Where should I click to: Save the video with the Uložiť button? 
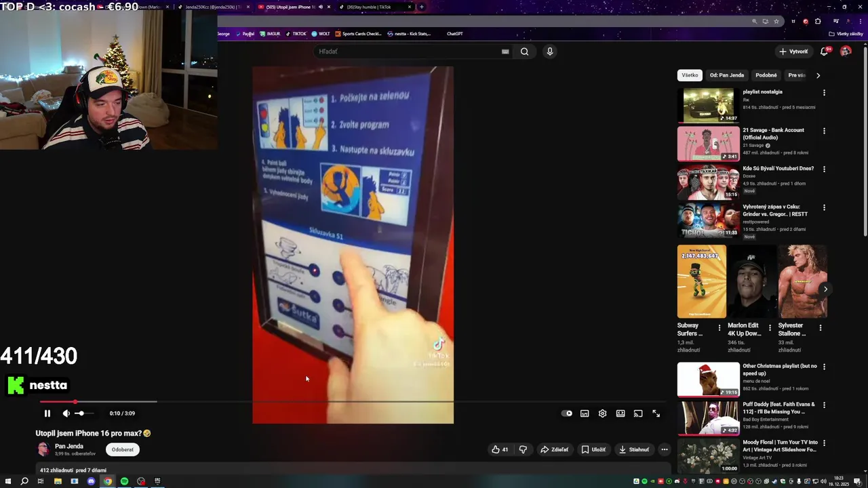(x=593, y=449)
